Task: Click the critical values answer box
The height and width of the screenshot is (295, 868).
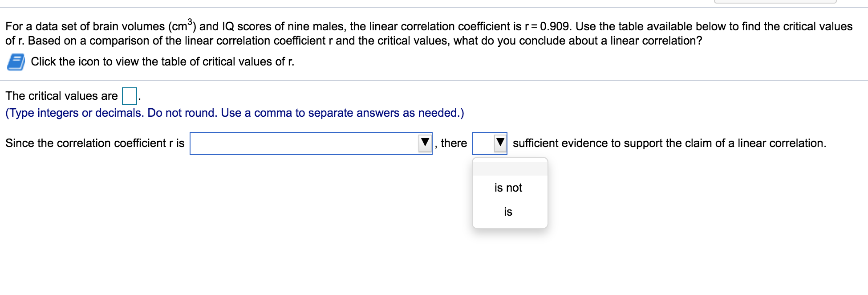Action: pyautogui.click(x=128, y=95)
